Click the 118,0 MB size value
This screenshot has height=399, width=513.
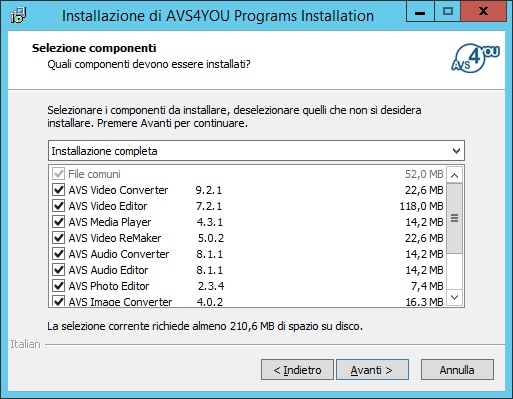point(422,206)
